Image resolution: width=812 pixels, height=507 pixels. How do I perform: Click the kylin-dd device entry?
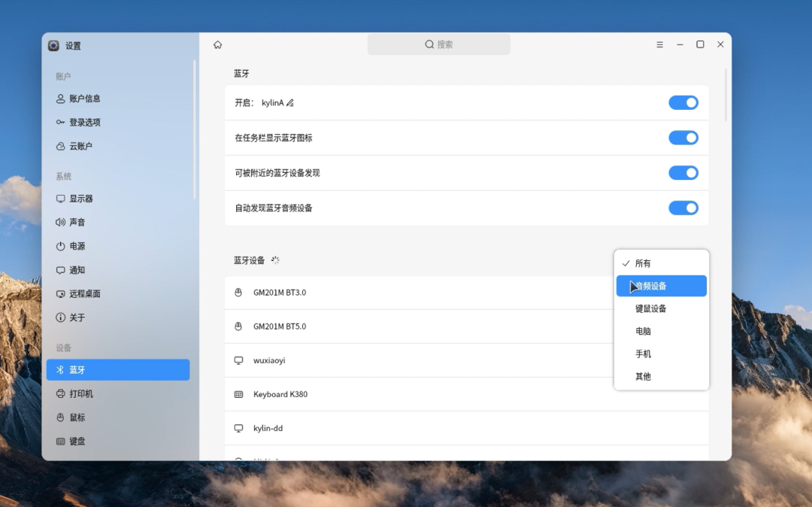pos(268,428)
